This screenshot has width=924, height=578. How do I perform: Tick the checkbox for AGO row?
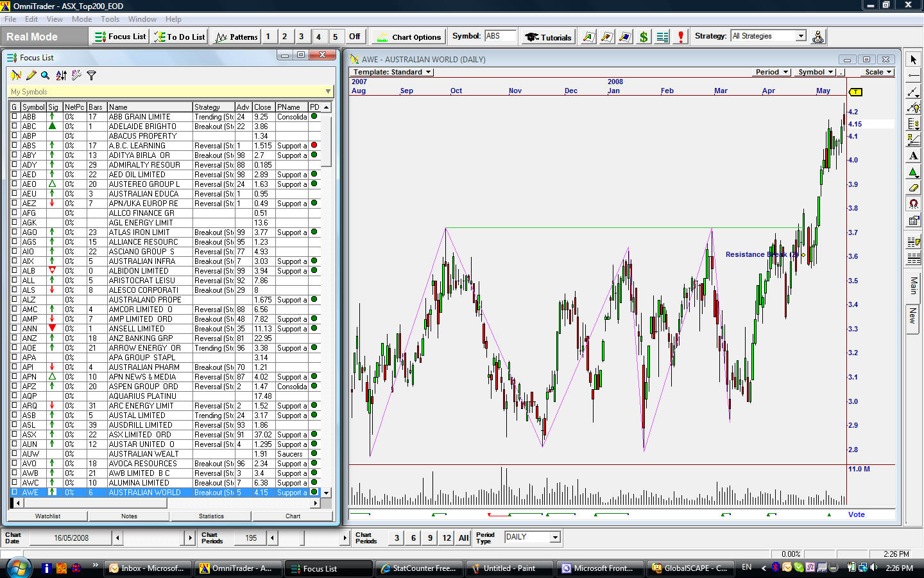[x=14, y=232]
